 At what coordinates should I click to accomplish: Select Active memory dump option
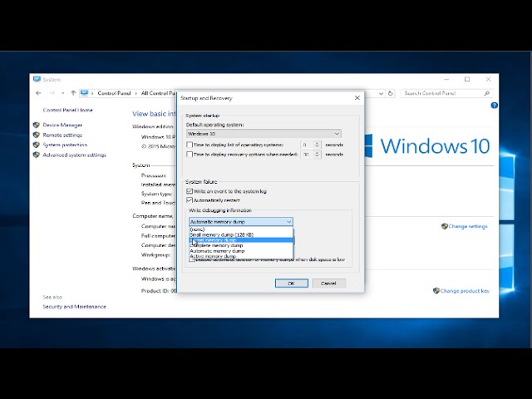(241, 256)
